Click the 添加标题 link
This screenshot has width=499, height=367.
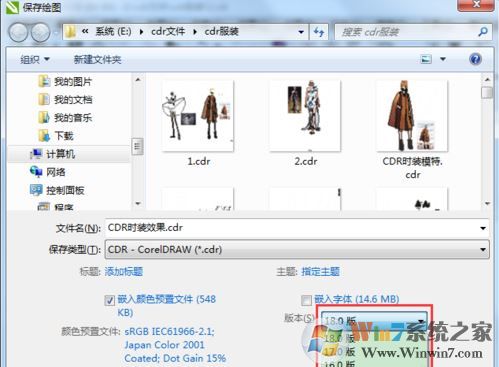(x=124, y=272)
